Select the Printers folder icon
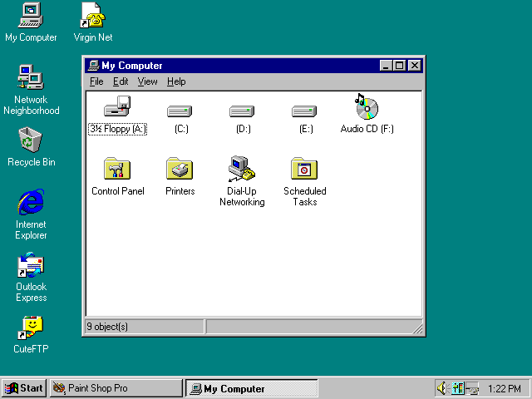 tap(180, 168)
